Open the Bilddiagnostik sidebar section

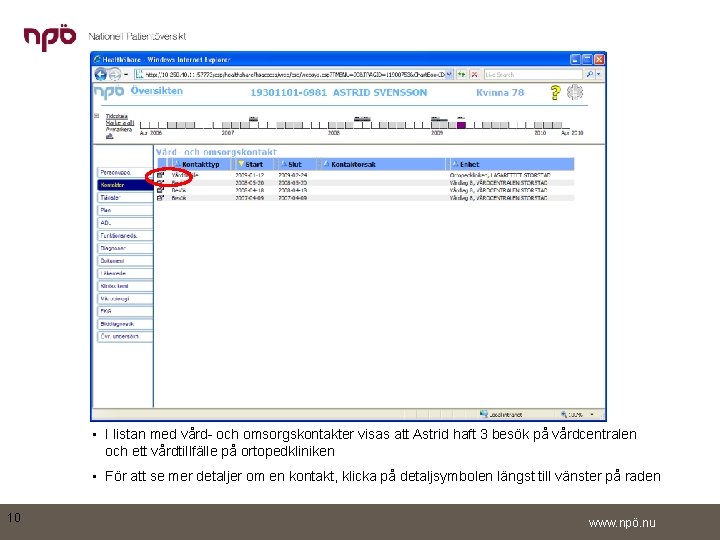[x=124, y=324]
